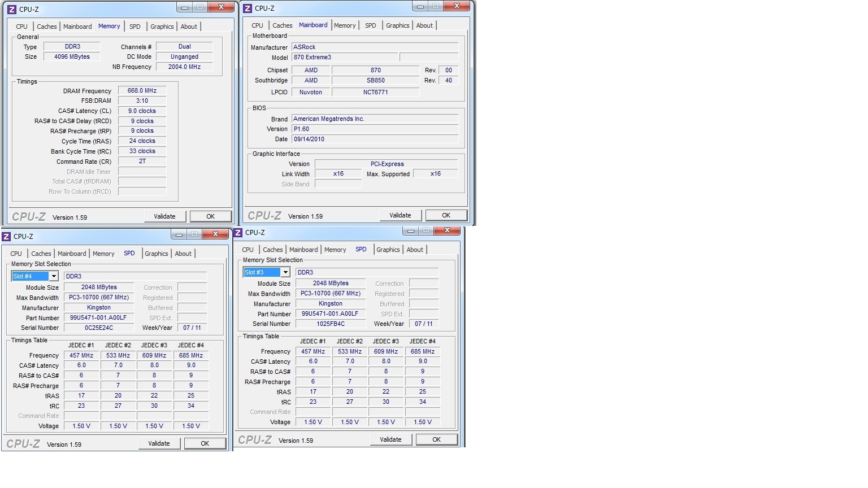
Task: Open Slot #3 memory slot dropdown
Action: click(x=285, y=272)
